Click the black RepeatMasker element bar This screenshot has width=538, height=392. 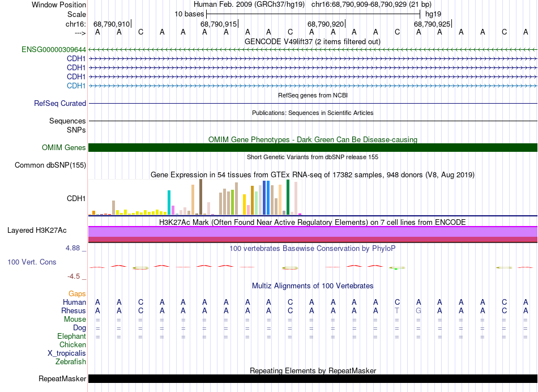coord(313,379)
